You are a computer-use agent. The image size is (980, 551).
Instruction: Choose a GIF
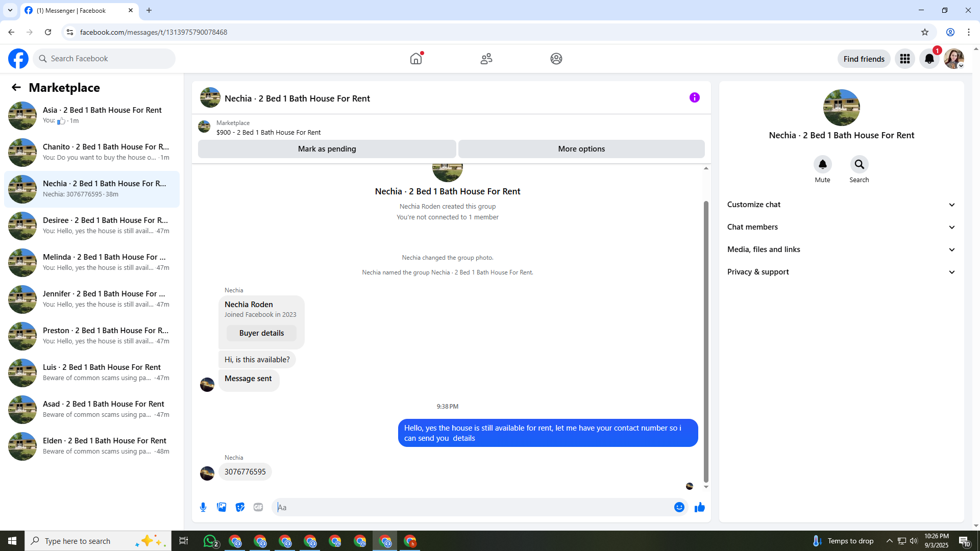(x=258, y=507)
